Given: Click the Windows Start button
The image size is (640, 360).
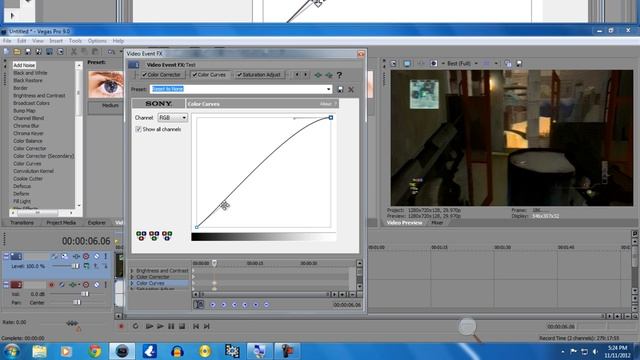Looking at the screenshot, I should [11, 351].
